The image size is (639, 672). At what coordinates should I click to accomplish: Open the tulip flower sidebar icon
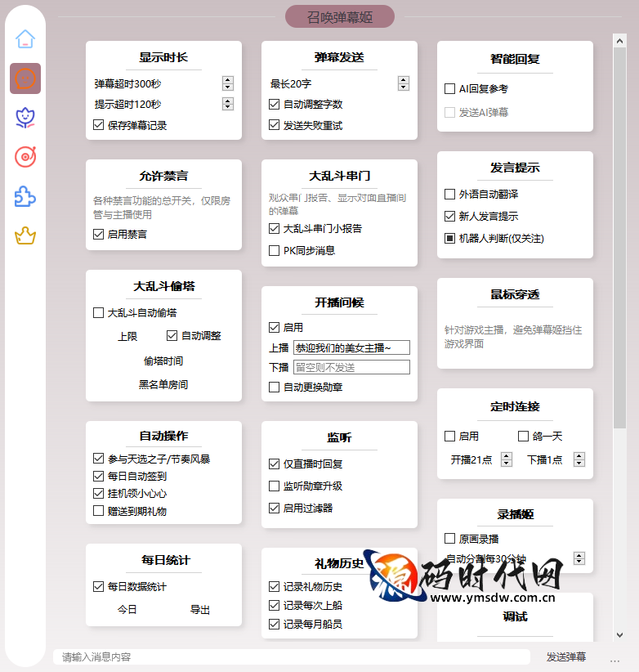click(25, 118)
